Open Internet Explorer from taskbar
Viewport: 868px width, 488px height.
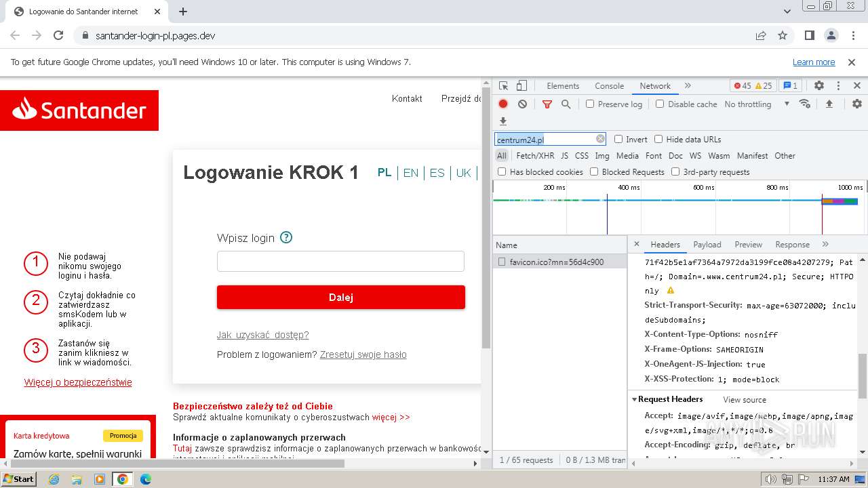pos(54,479)
